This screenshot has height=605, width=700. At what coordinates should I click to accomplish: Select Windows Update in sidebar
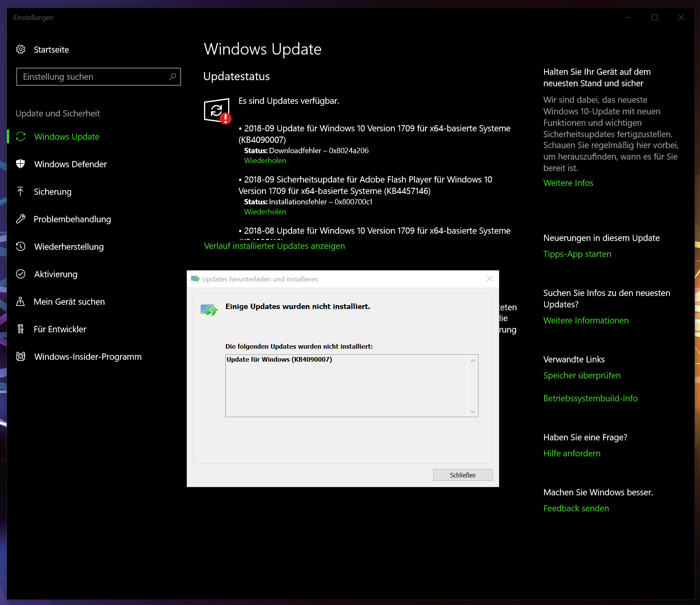(67, 137)
